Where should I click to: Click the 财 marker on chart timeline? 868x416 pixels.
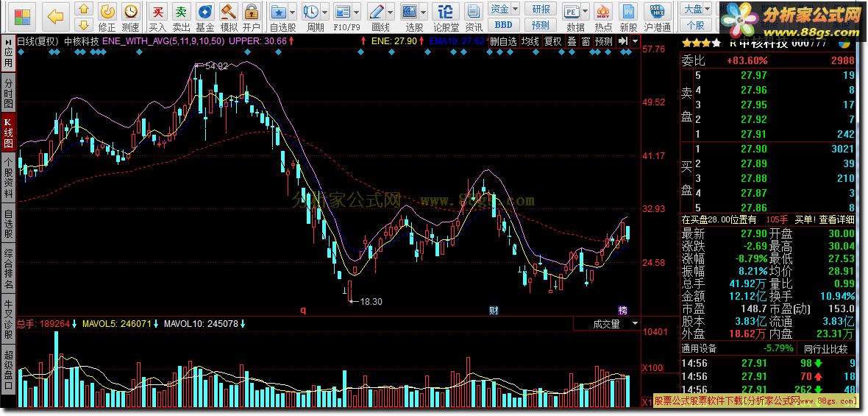pos(494,310)
